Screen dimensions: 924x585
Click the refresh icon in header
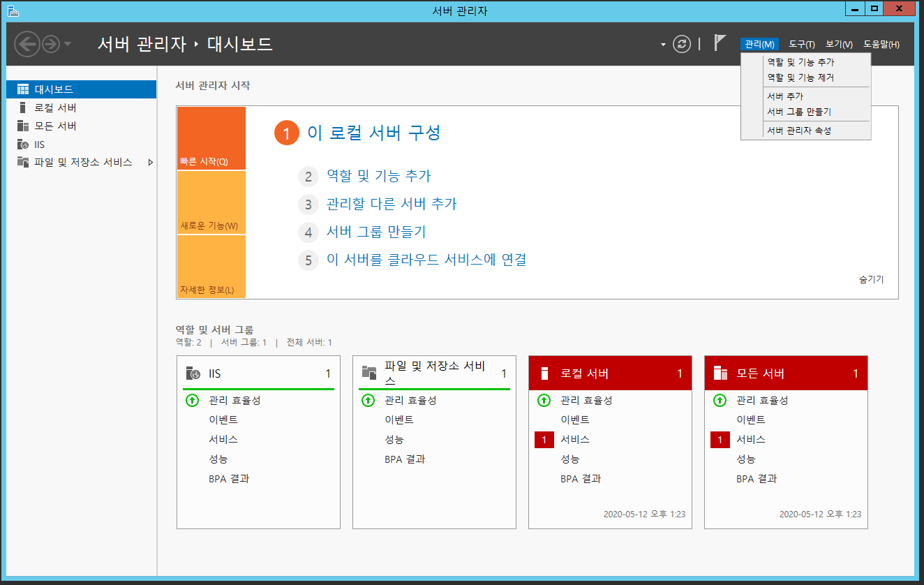click(681, 44)
